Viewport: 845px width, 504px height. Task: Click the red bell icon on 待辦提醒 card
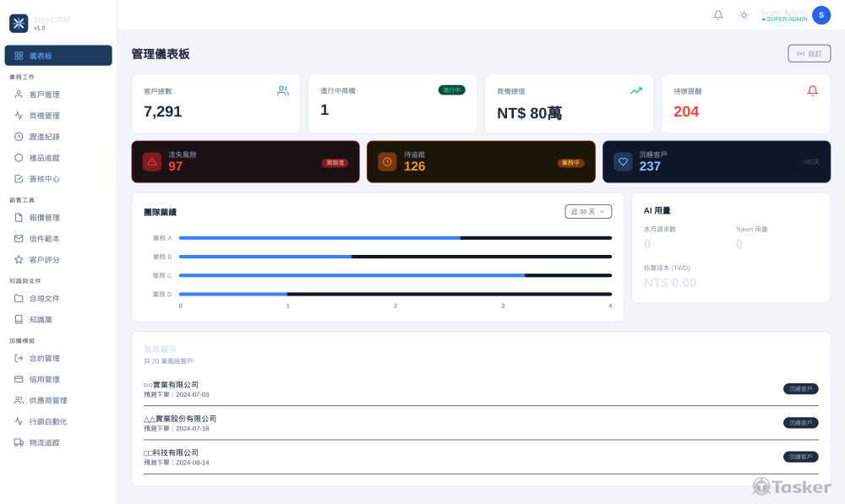coord(813,90)
